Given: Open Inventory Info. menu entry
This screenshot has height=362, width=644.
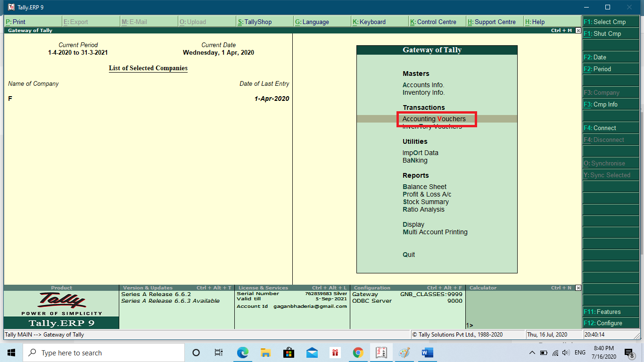Looking at the screenshot, I should click(x=423, y=92).
